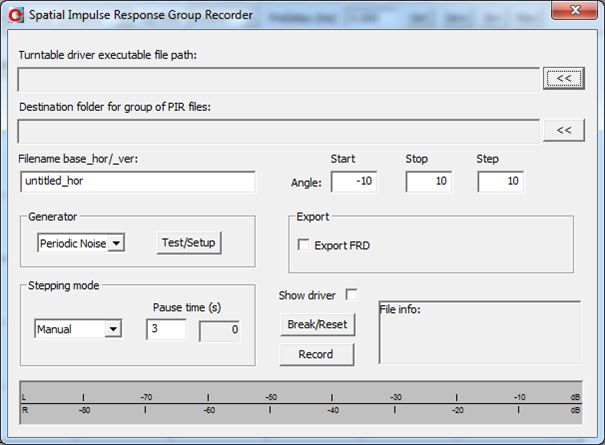Click the Start angle input field
The image size is (605, 445).
pos(353,182)
